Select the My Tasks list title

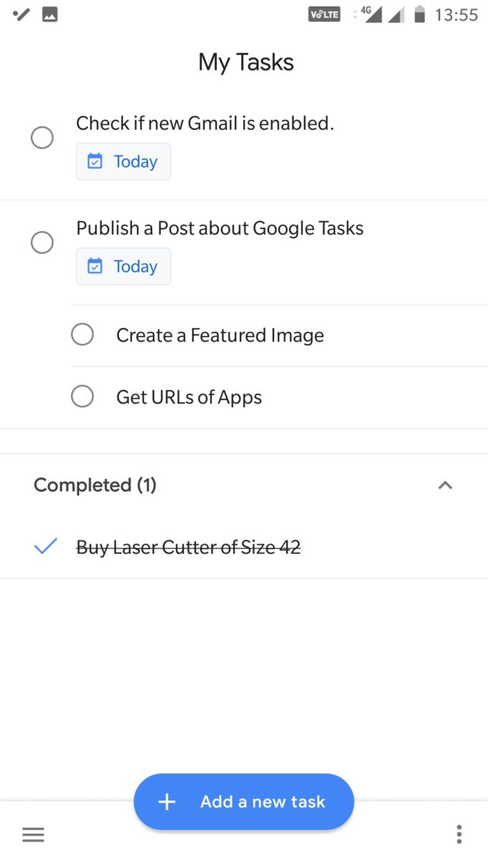pyautogui.click(x=245, y=62)
